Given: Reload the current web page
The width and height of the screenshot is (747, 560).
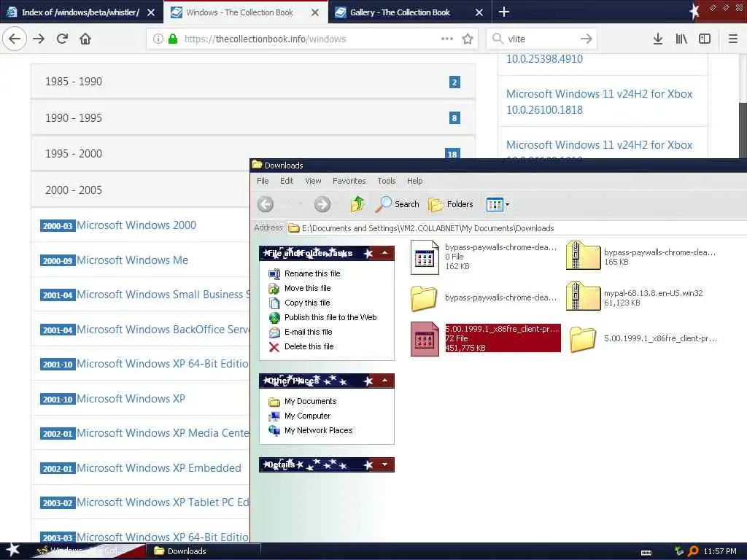Looking at the screenshot, I should [62, 39].
